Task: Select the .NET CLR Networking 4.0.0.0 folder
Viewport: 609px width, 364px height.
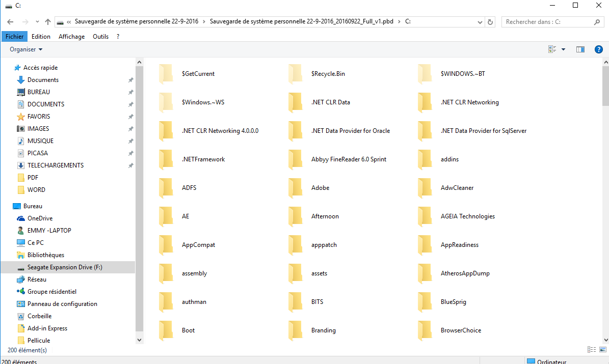Action: tap(220, 131)
